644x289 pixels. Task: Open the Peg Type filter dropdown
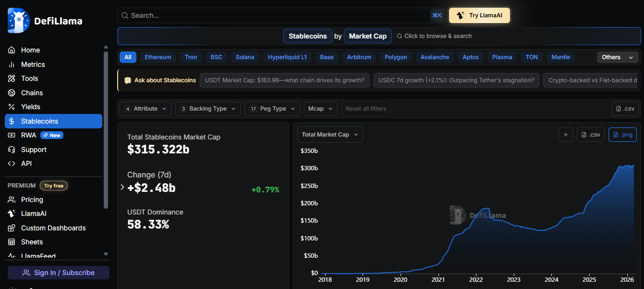[272, 109]
